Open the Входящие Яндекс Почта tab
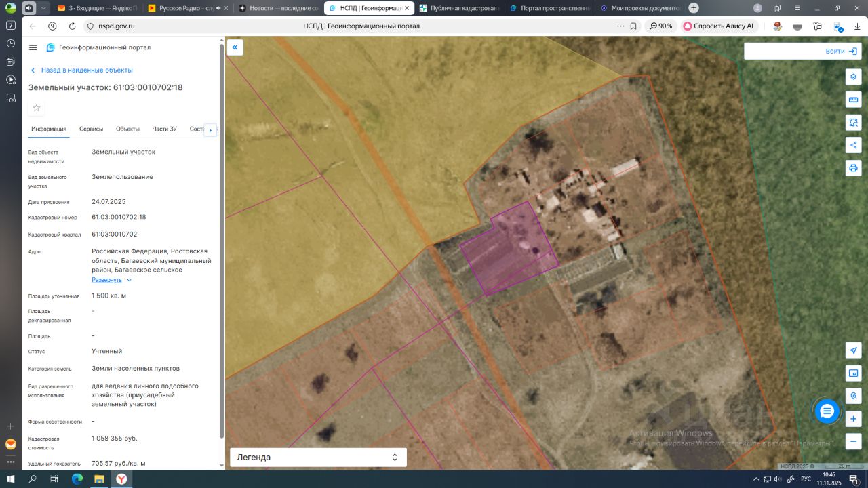Image resolution: width=868 pixels, height=488 pixels. (96, 8)
